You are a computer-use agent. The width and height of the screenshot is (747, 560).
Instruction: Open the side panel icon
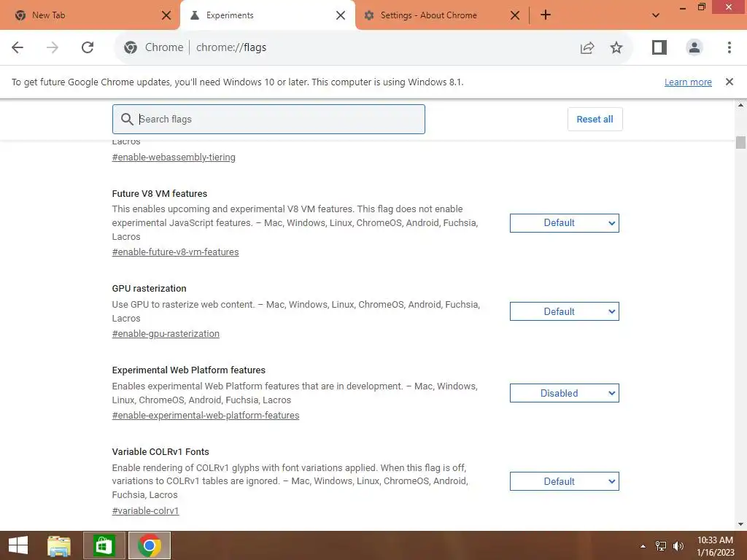(x=659, y=47)
